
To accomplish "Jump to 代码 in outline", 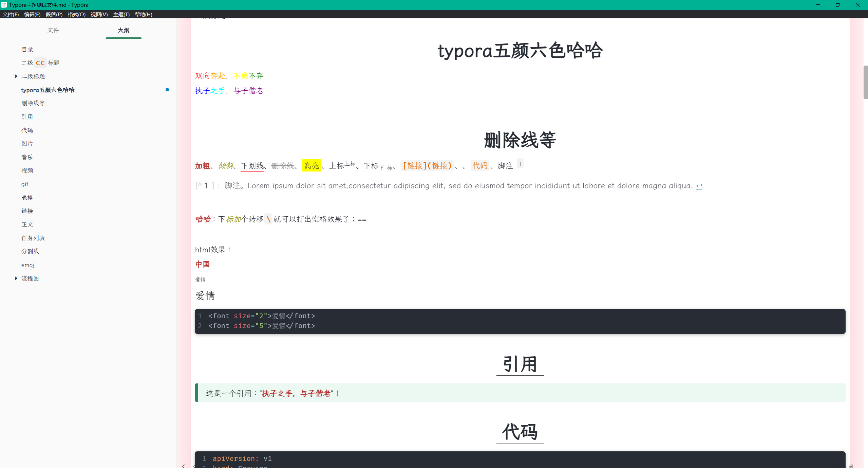I will [x=27, y=130].
